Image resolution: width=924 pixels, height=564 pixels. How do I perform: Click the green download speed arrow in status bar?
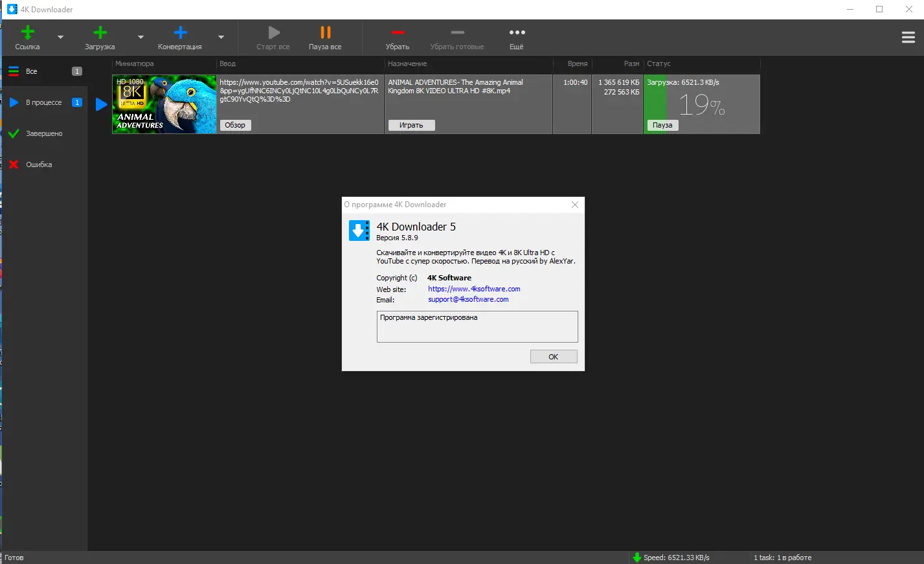(x=637, y=558)
